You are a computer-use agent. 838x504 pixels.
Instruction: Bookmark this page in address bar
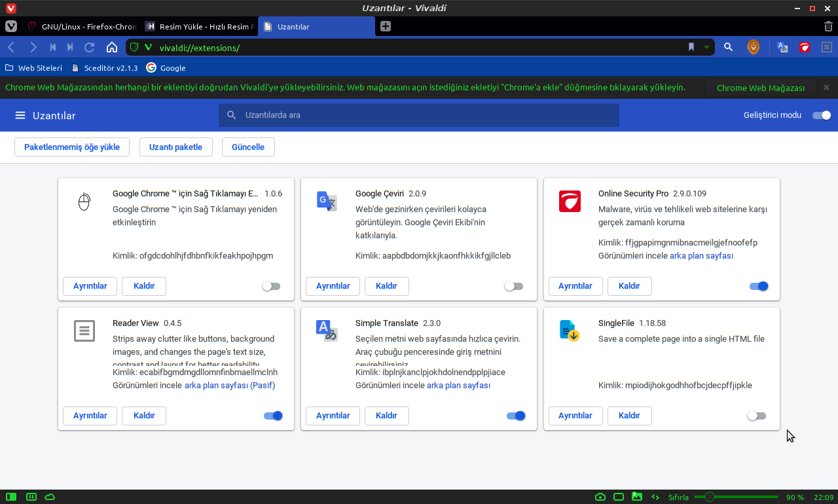(x=691, y=47)
